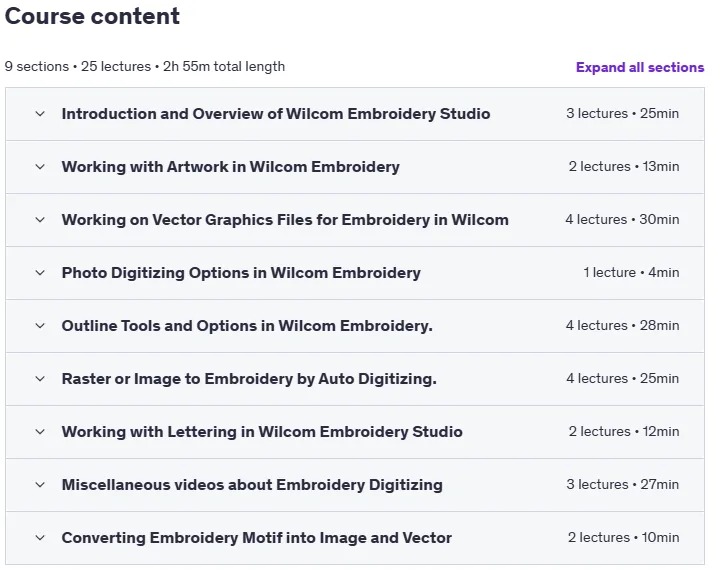This screenshot has height=569, width=713.
Task: Click the '3 lectures • 25min' text
Action: coord(623,113)
